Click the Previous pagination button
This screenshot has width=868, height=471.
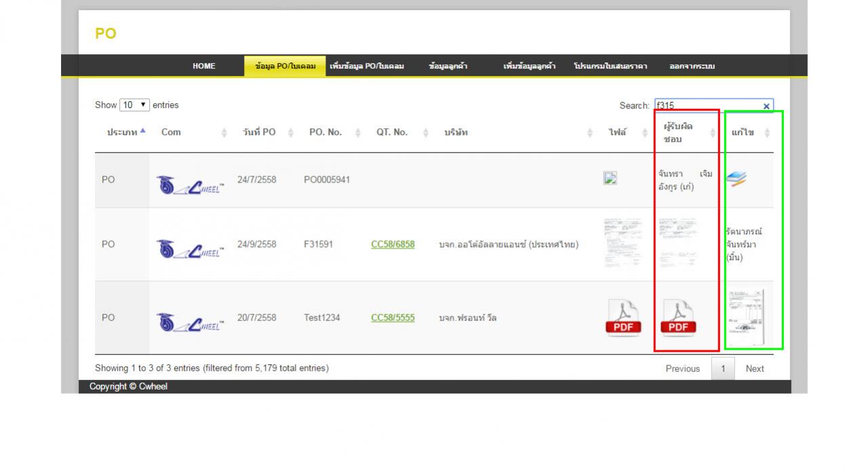click(683, 369)
